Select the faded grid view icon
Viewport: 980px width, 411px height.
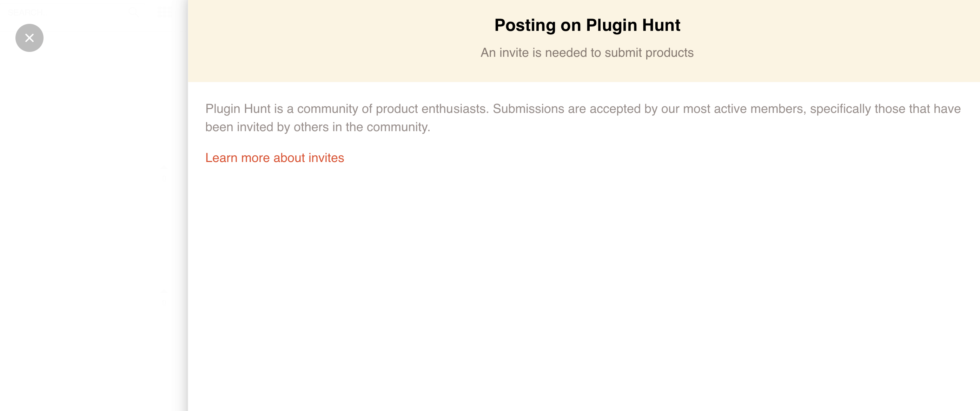point(164,12)
